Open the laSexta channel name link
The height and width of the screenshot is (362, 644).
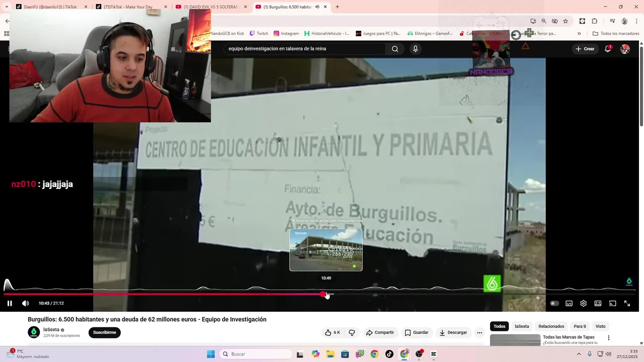pos(51,330)
